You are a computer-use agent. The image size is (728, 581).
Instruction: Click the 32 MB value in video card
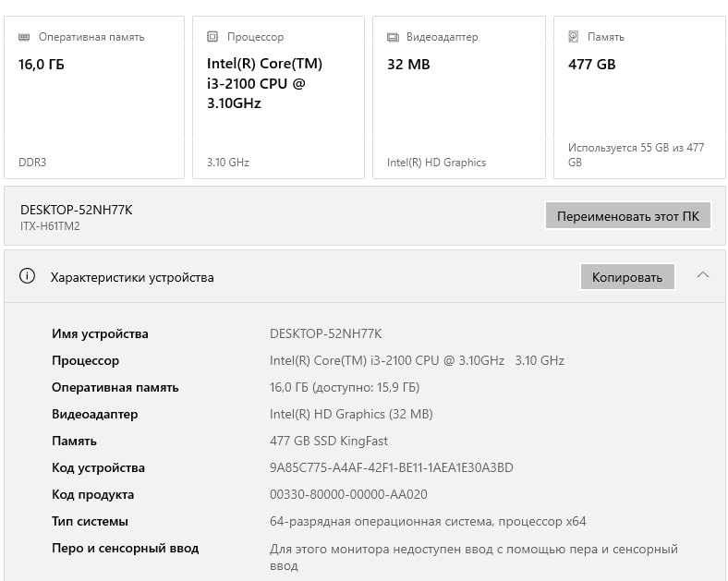point(408,65)
